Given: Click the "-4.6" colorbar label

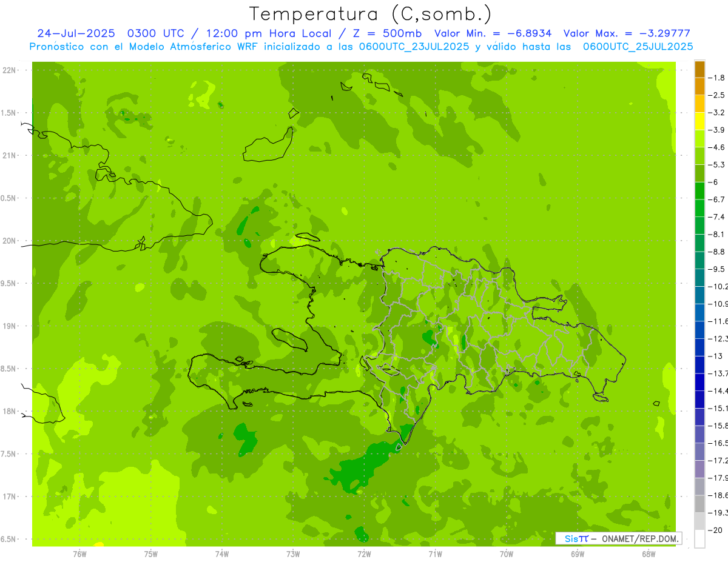Looking at the screenshot, I should coord(716,147).
